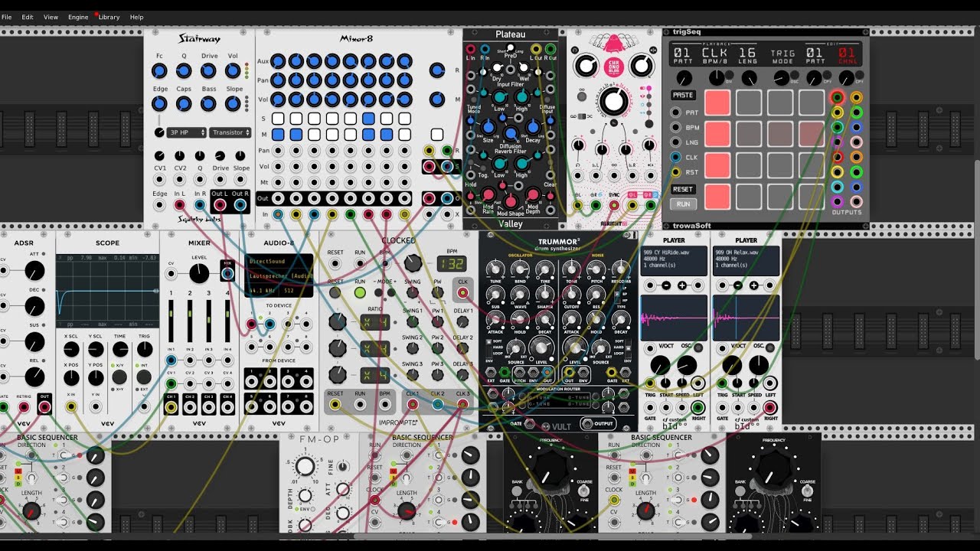The image size is (980, 551).
Task: Click the Stairway Out L port
Action: pos(220,205)
